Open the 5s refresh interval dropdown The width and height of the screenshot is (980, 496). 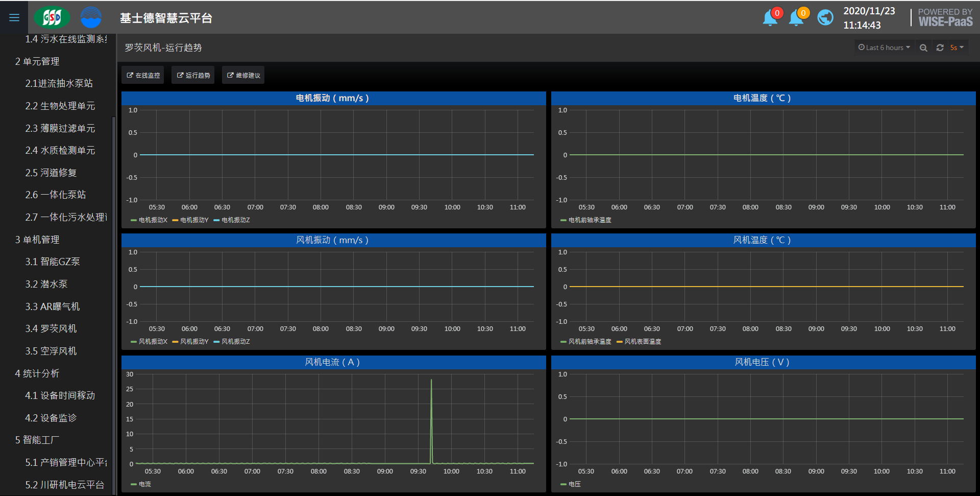(957, 48)
